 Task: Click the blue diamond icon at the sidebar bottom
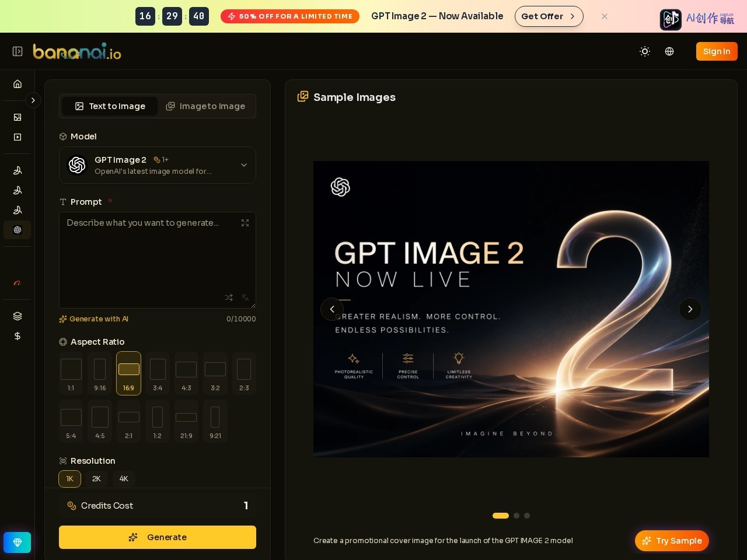pyautogui.click(x=18, y=542)
